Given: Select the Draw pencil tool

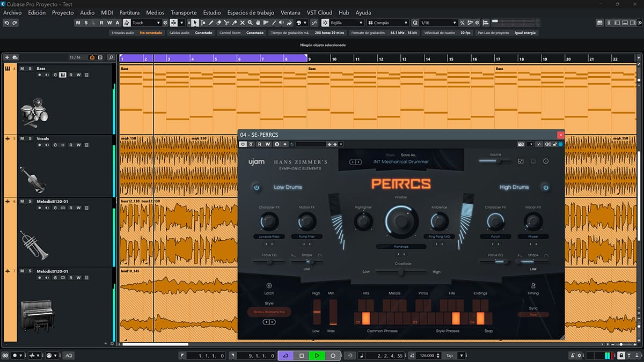Looking at the screenshot, I should click(x=211, y=23).
